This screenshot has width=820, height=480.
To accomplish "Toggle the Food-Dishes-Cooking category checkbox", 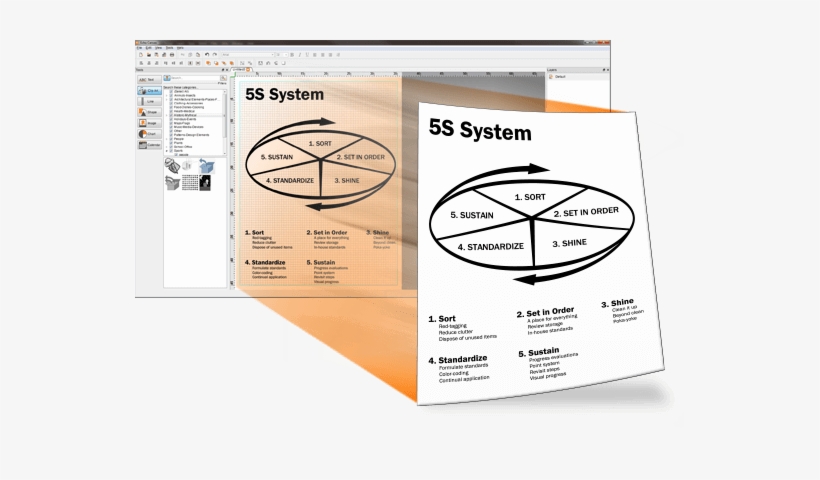I will (171, 107).
